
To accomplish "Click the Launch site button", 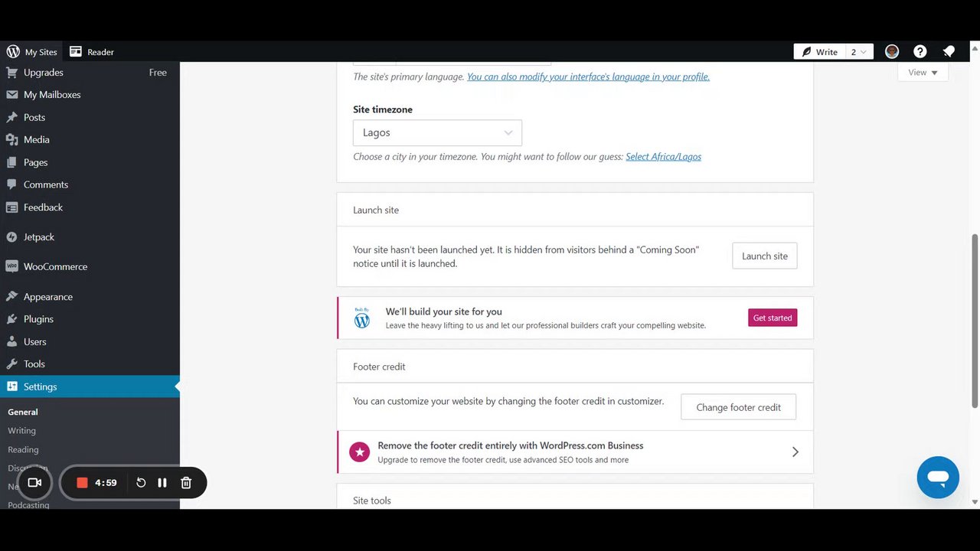I will 765,256.
